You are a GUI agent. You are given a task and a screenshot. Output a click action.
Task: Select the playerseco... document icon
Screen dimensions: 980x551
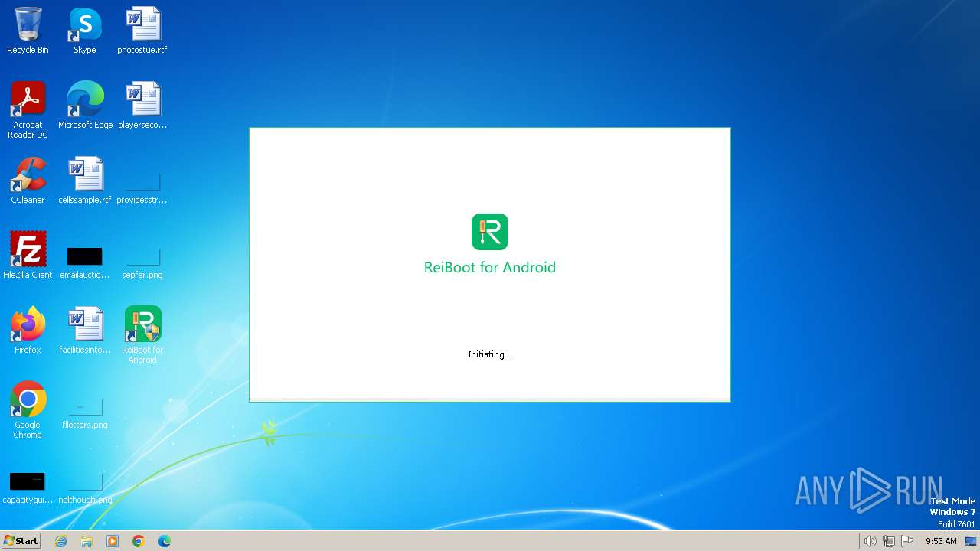click(x=142, y=106)
